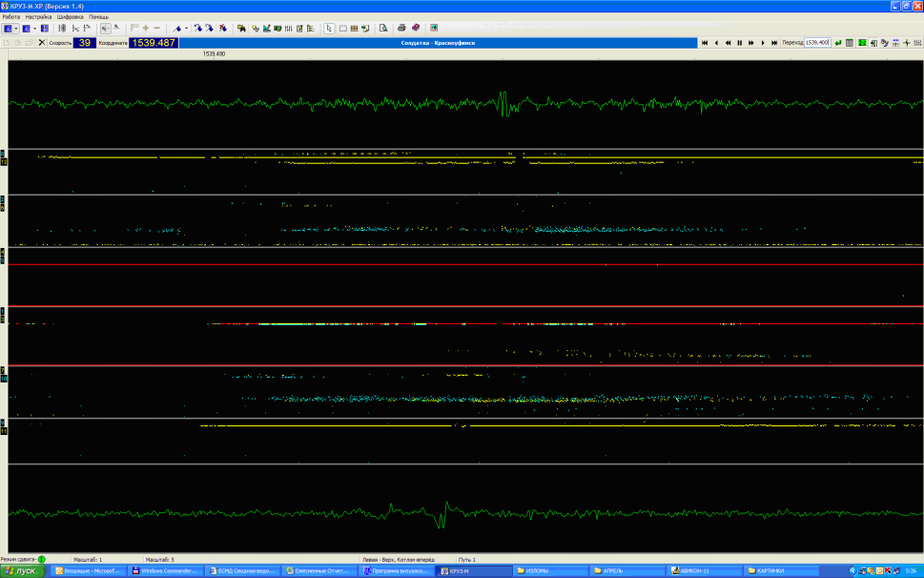Toggle the green Режим сдвига indicator
The height and width of the screenshot is (578, 924).
pyautogui.click(x=42, y=559)
